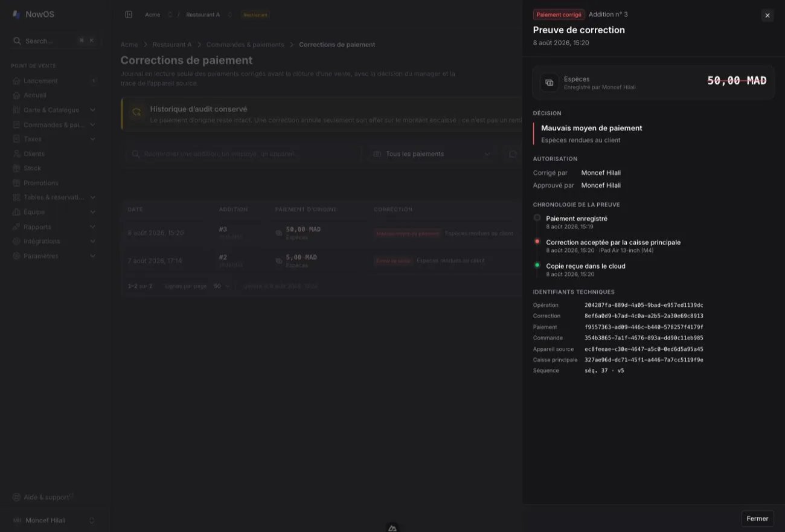The image size is (785, 532).
Task: Focus the sidebar Search... field
Action: point(54,41)
